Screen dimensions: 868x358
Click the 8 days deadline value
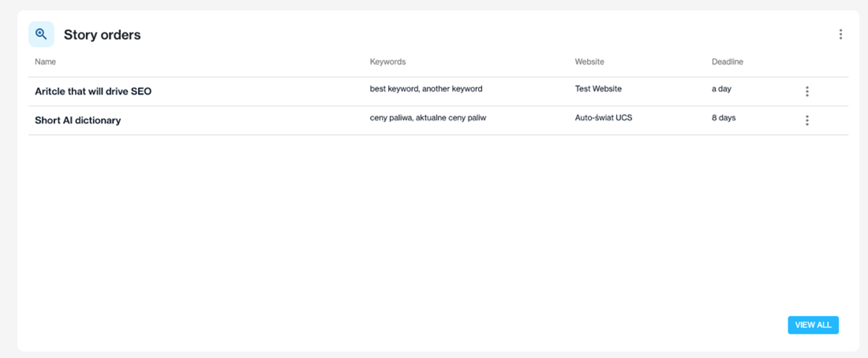(x=724, y=117)
